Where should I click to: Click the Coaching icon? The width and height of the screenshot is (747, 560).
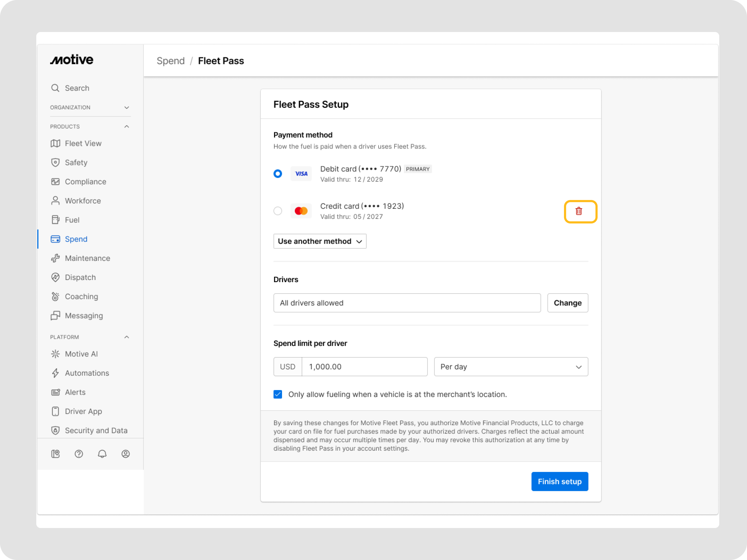[x=55, y=296]
